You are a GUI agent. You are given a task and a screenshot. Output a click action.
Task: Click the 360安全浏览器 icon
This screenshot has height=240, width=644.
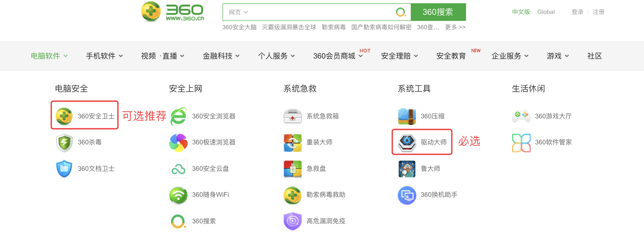pyautogui.click(x=178, y=116)
